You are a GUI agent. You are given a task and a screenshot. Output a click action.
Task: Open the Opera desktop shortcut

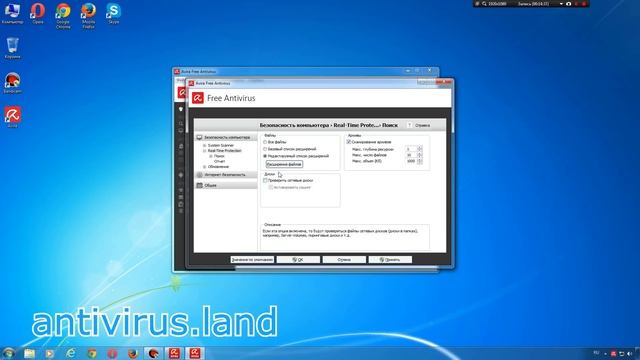pyautogui.click(x=38, y=13)
